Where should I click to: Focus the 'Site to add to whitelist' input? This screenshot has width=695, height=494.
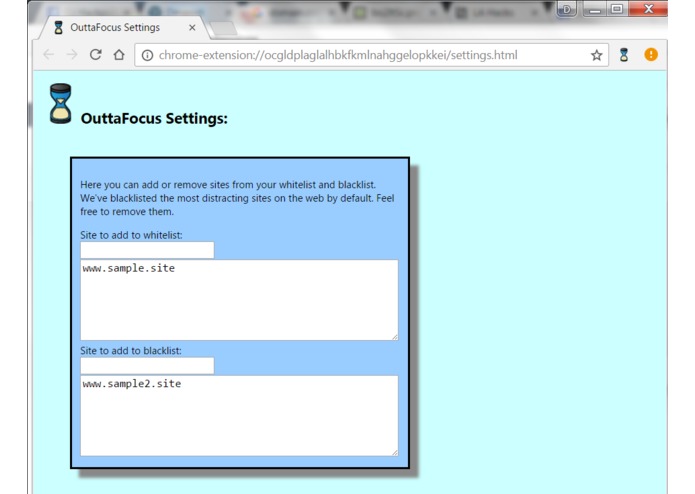(x=147, y=250)
